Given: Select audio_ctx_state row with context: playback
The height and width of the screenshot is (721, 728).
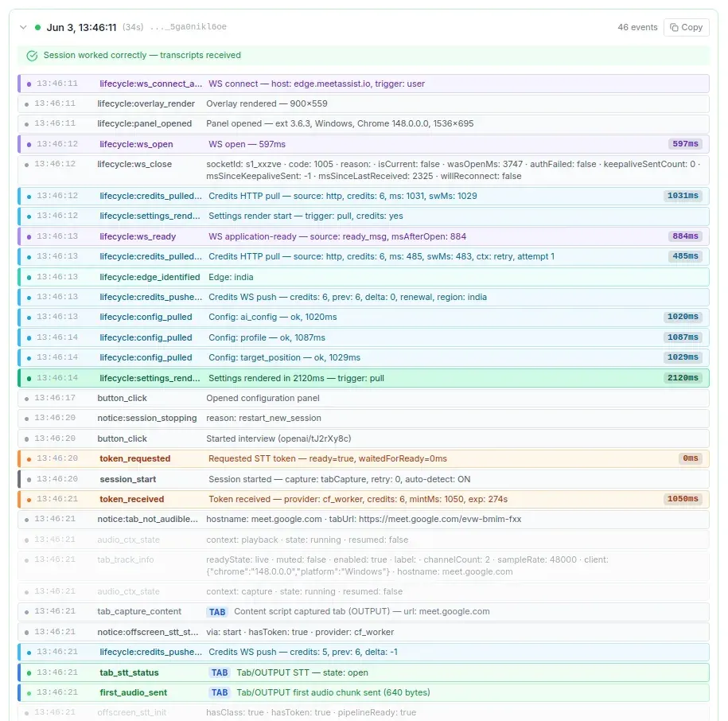Looking at the screenshot, I should coord(364,540).
